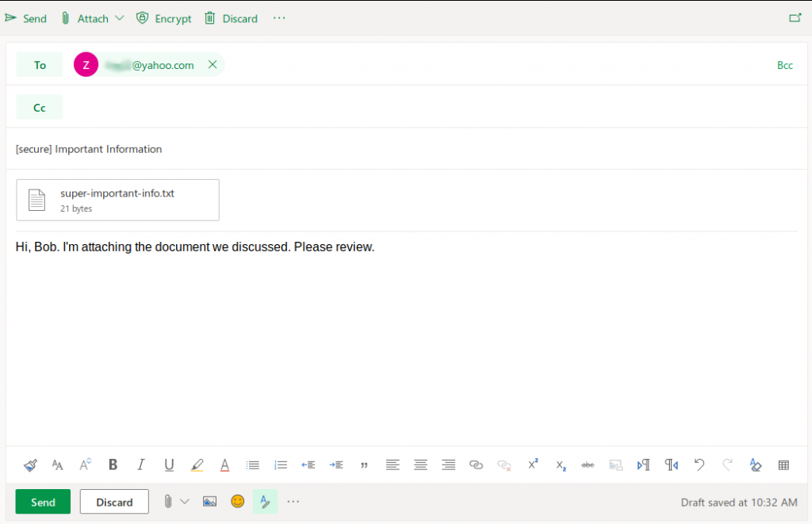Select the Format Painter icon
This screenshot has width=812, height=524.
click(x=30, y=465)
